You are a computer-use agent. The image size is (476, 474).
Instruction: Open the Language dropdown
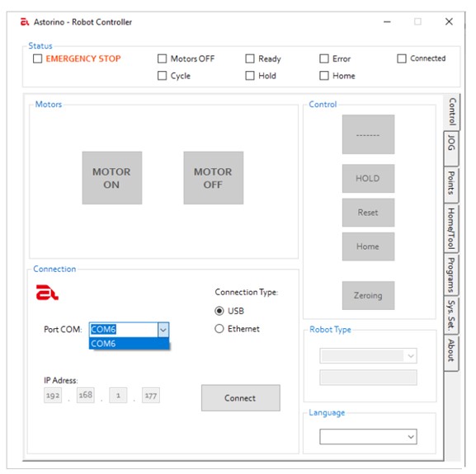click(x=368, y=437)
